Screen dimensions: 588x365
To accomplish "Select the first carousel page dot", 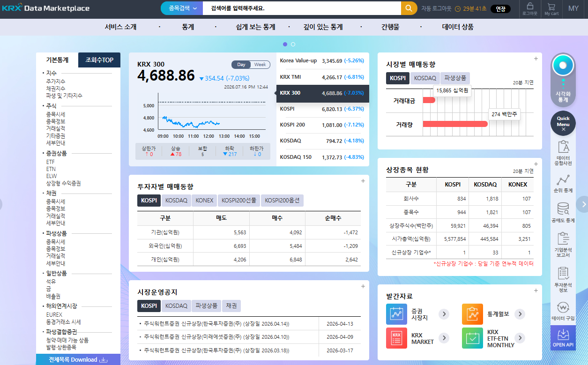I will (x=285, y=44).
